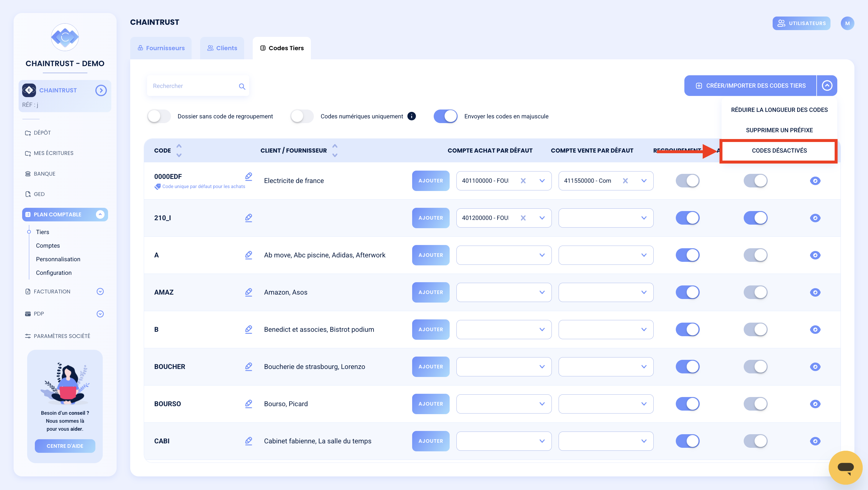This screenshot has width=868, height=490.
Task: Clear the 401100000 purchase account for 0000EDF
Action: 523,181
